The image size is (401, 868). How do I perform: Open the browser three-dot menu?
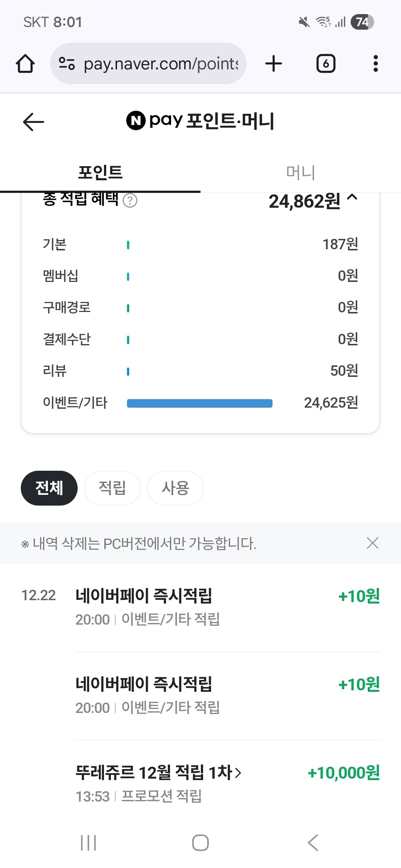coord(375,63)
